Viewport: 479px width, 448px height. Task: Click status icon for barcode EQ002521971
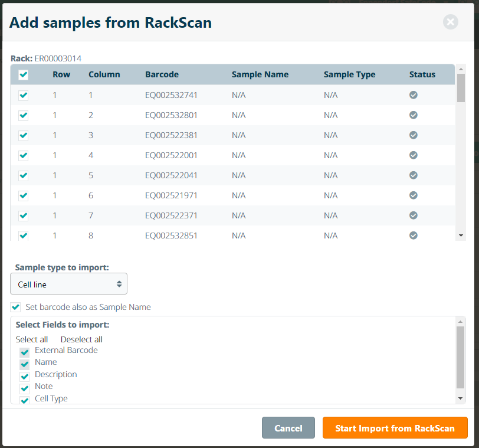coord(414,195)
